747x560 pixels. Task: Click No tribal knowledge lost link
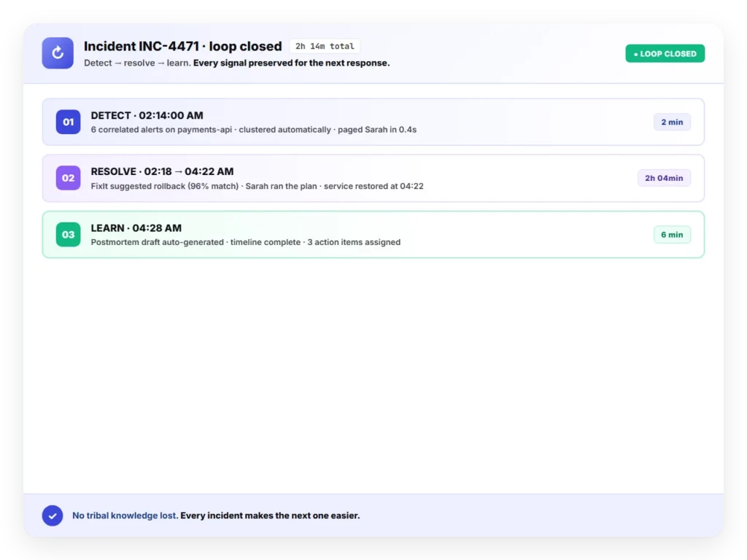125,516
